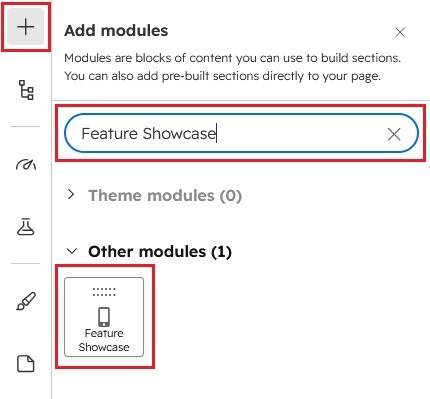Click the plus Add modules icon
The height and width of the screenshot is (399, 430).
[26, 27]
